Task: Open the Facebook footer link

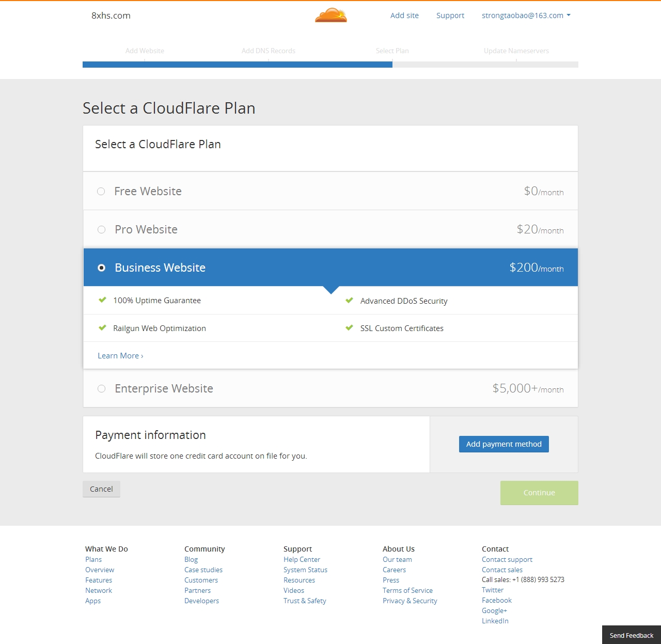Action: point(497,600)
